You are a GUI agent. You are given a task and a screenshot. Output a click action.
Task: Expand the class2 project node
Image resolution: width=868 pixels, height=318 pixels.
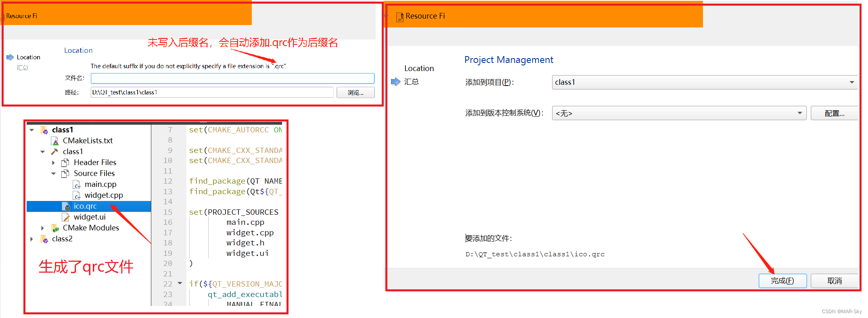[x=32, y=239]
